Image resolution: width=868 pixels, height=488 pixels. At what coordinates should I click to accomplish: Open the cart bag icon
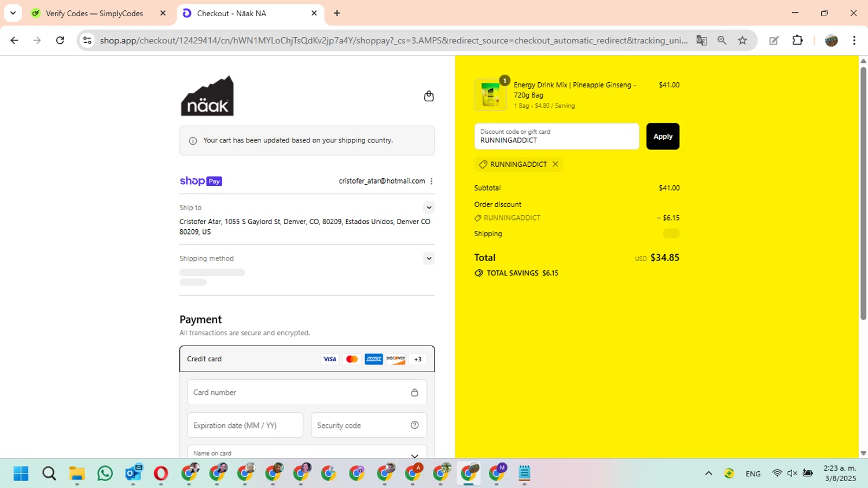pos(429,96)
